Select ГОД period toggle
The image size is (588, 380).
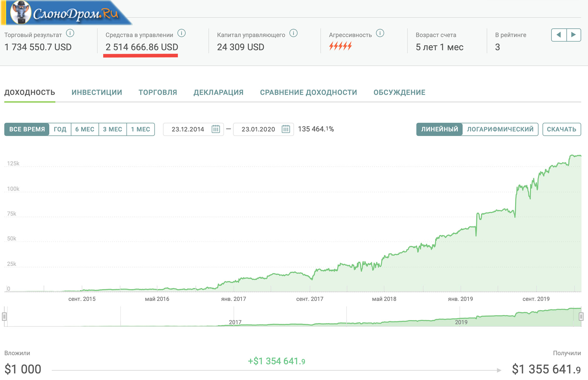tap(60, 129)
